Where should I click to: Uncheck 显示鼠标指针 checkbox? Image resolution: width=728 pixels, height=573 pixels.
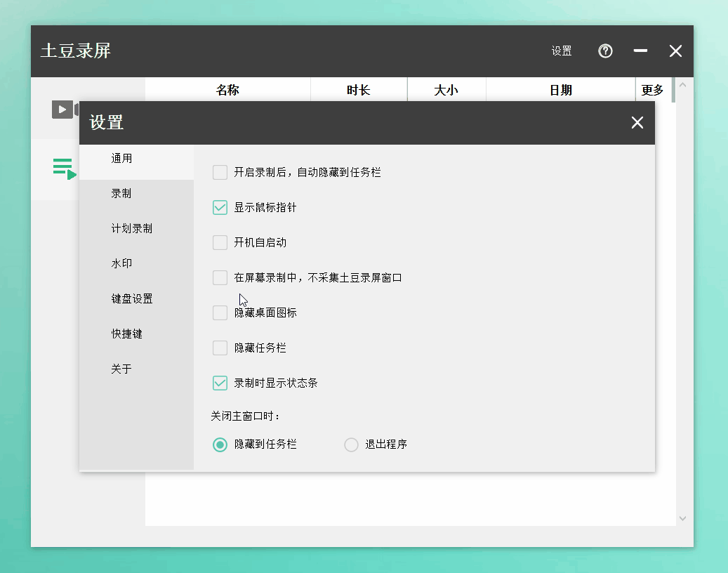coord(220,208)
